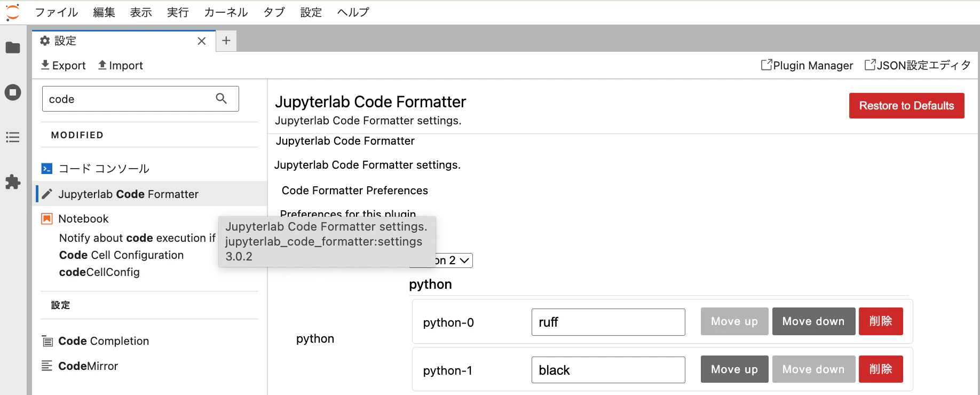Open the カーネル menu
This screenshot has height=395, width=980.
[x=226, y=12]
